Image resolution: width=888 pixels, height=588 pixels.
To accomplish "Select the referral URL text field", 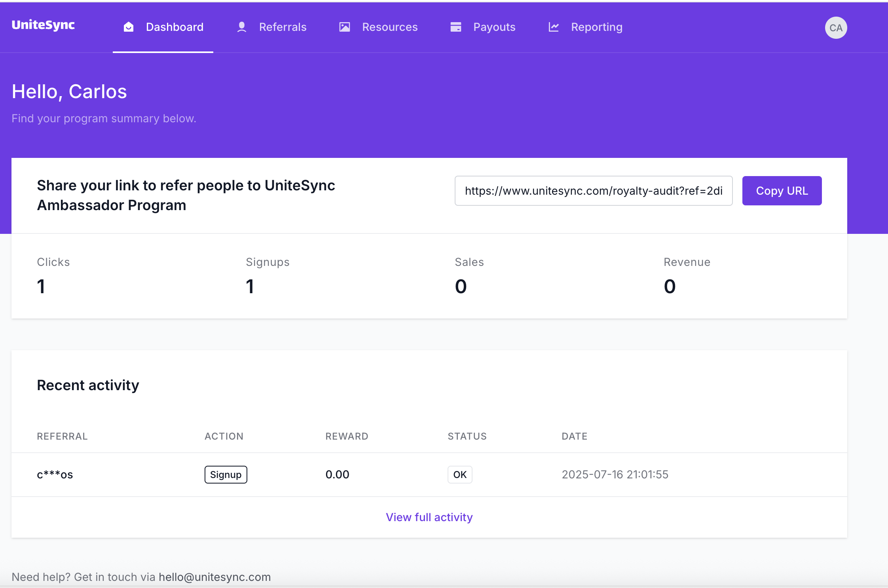I will pos(593,191).
